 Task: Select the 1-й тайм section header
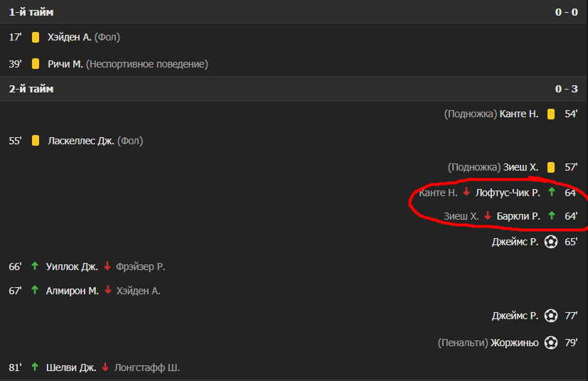click(31, 12)
